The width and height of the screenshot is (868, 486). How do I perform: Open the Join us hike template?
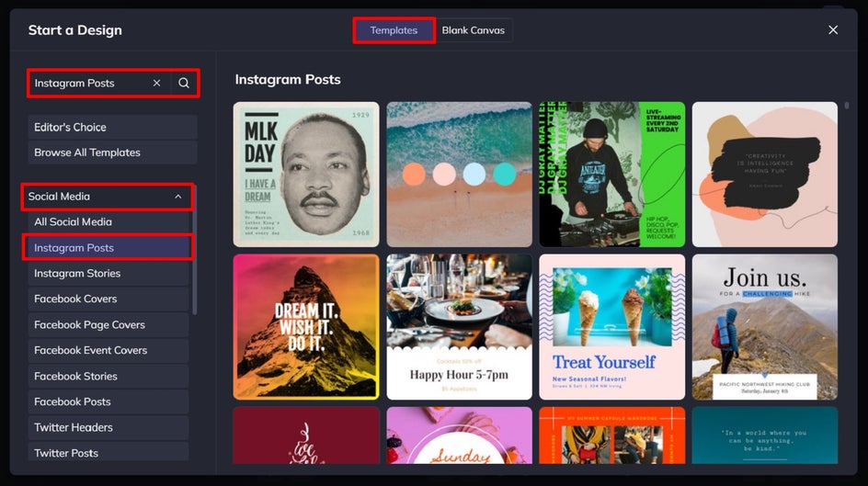[x=764, y=327]
